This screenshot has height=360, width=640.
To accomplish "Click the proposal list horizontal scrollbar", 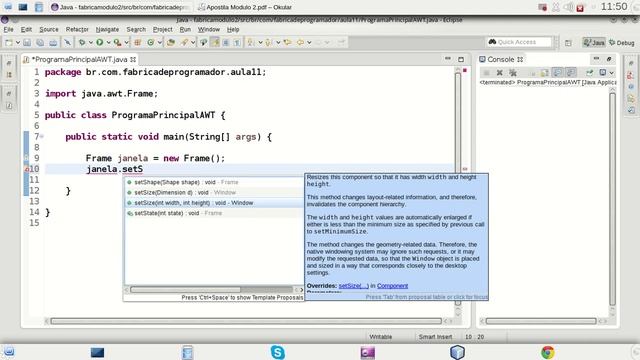I will tap(185, 290).
